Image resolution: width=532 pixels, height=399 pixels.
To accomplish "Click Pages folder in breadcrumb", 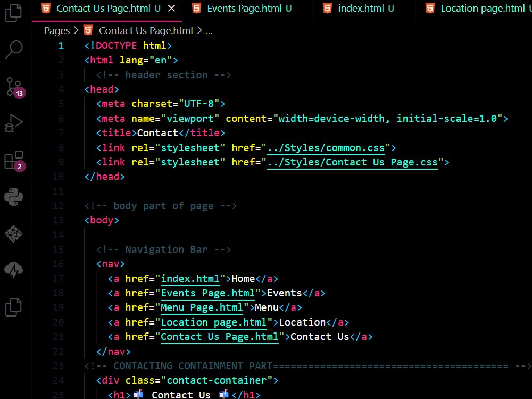I will coord(57,30).
